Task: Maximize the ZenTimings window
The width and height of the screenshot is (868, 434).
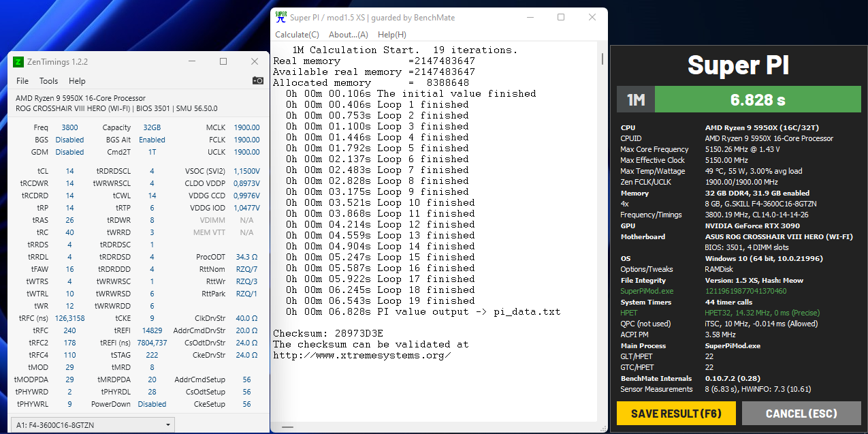Action: pyautogui.click(x=223, y=61)
